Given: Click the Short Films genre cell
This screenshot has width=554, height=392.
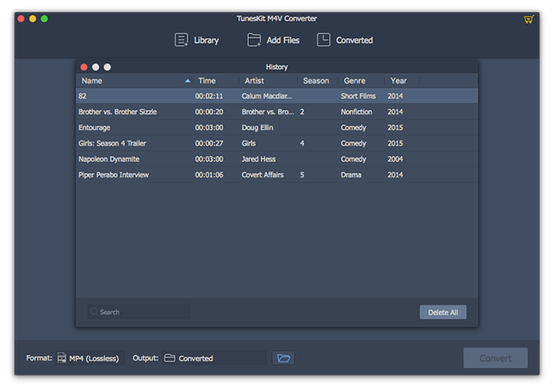Looking at the screenshot, I should tap(358, 96).
